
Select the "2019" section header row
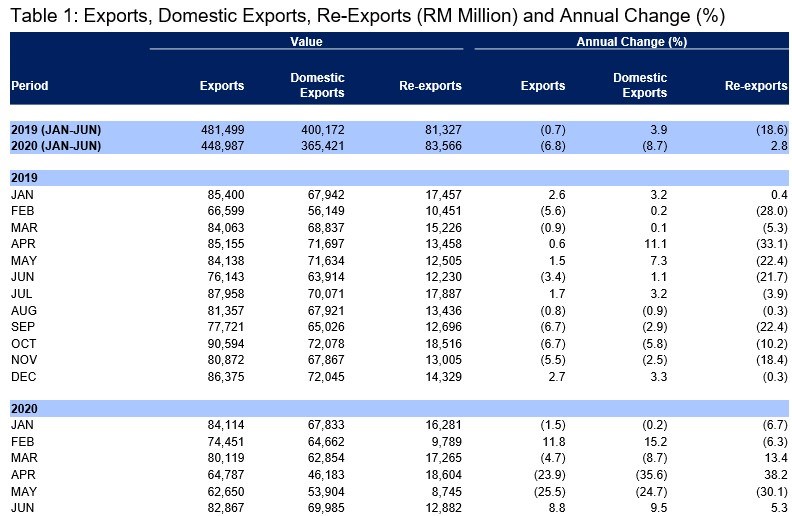tap(25, 177)
